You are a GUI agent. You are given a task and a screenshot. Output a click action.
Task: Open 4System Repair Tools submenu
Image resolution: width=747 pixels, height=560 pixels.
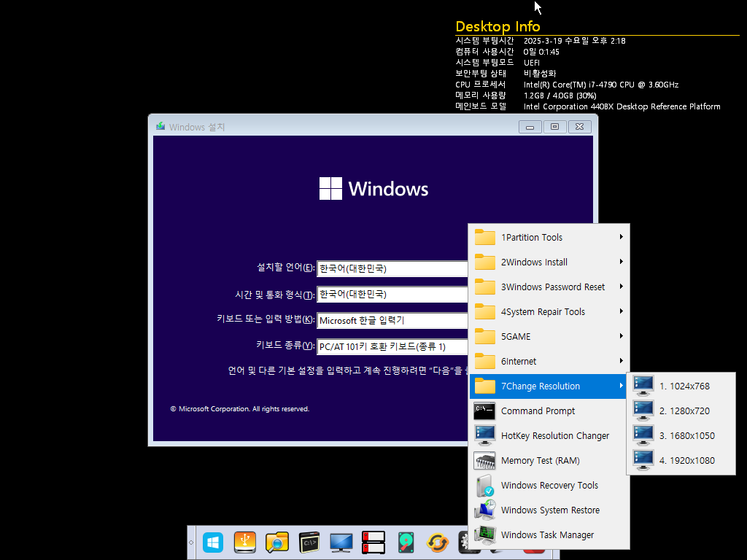click(550, 311)
